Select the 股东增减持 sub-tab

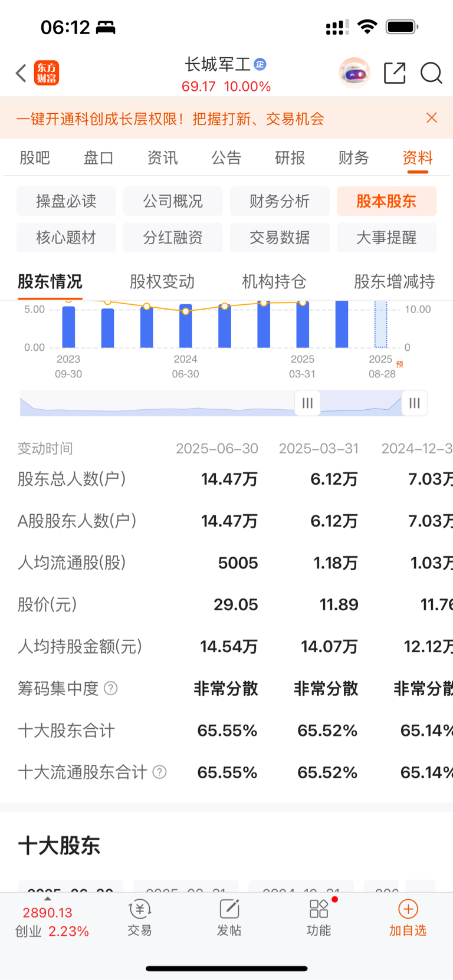pos(395,282)
